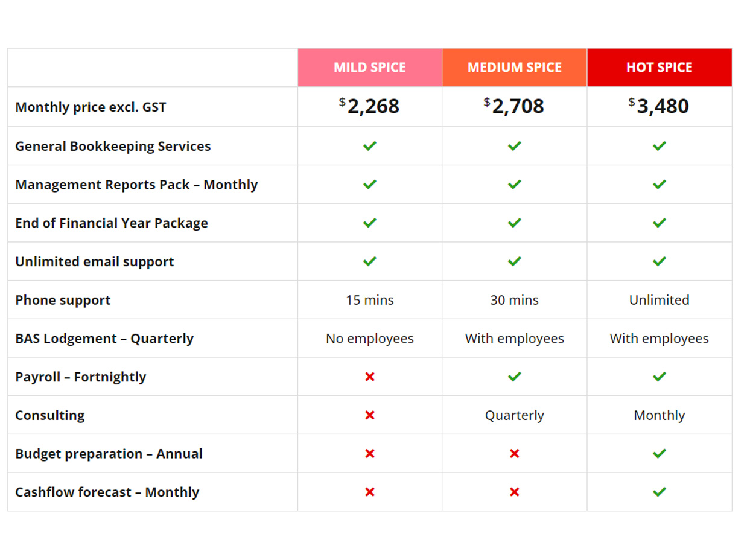Click Medium Spice Budget preparation red cross

(x=514, y=454)
